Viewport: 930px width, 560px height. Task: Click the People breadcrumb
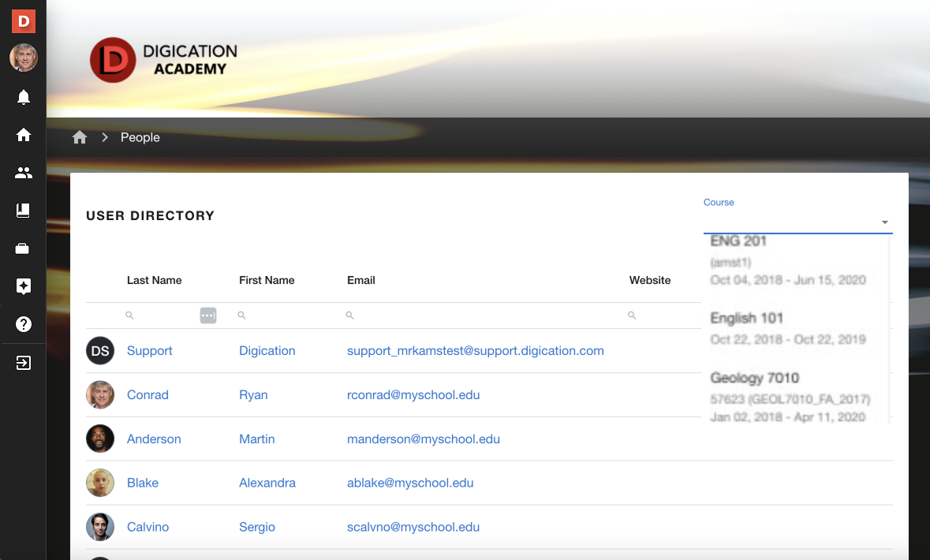coord(140,137)
